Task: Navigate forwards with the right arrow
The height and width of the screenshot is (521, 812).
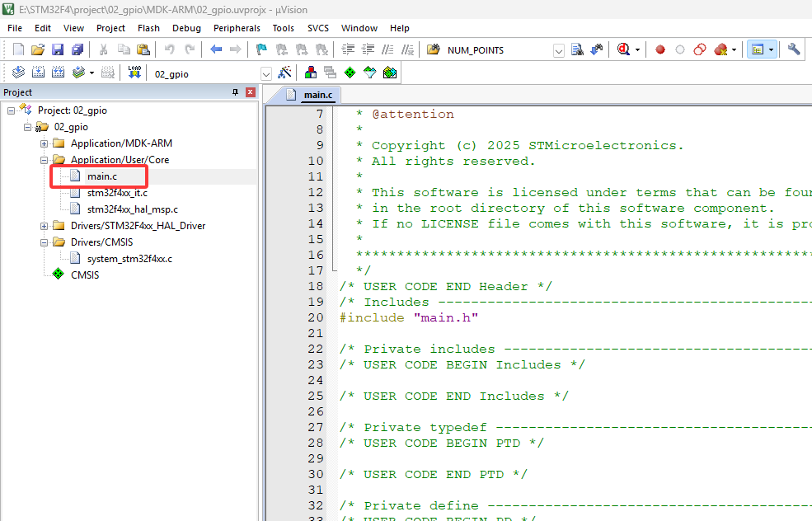Action: pos(236,49)
